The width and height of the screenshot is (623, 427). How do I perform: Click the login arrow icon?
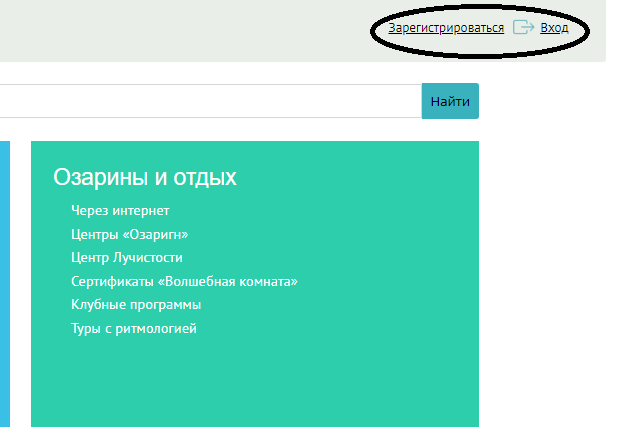523,27
